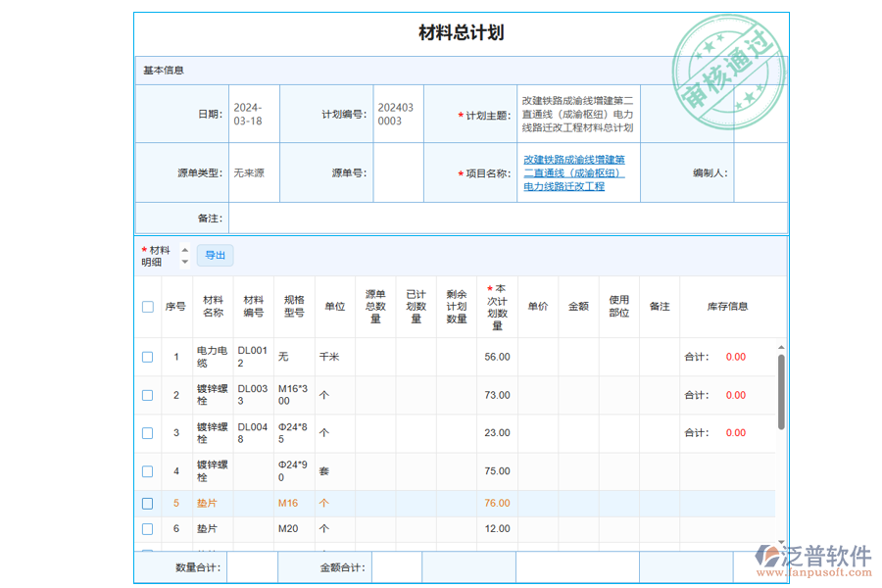Image resolution: width=882 pixels, height=588 pixels.
Task: Click the 数量合计 total quantity field
Action: 252,566
